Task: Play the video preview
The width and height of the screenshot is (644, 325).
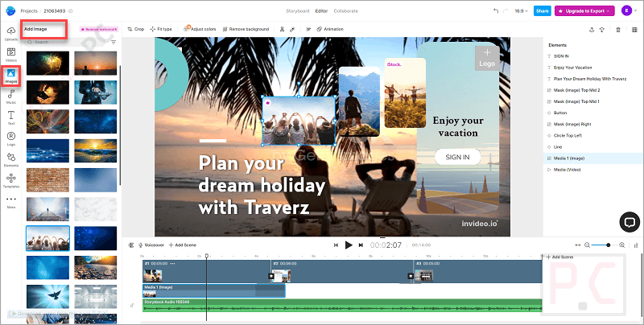Action: 349,245
